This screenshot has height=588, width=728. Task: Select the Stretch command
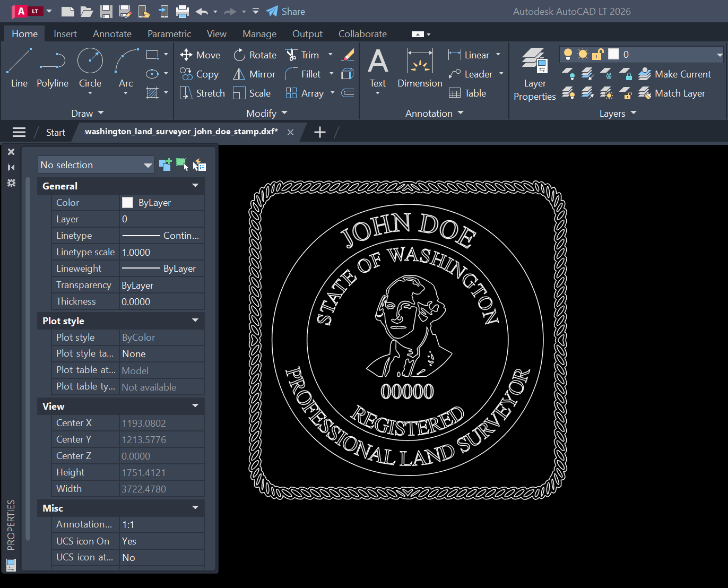202,93
